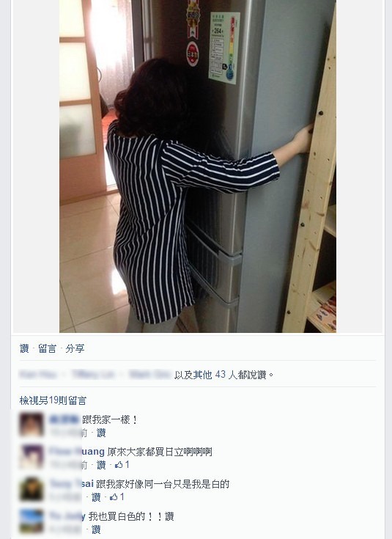
Task: Like the 跟我家好像同一台 comment
Action: 96,497
